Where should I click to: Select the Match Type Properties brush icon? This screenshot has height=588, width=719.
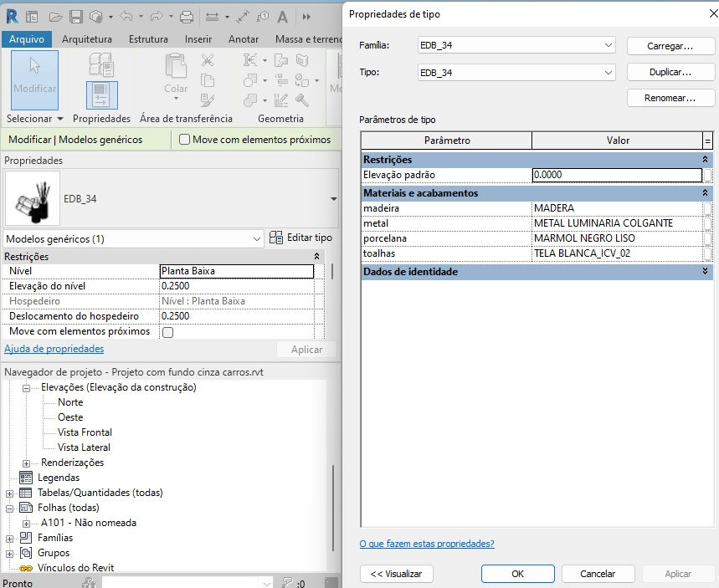(x=208, y=100)
